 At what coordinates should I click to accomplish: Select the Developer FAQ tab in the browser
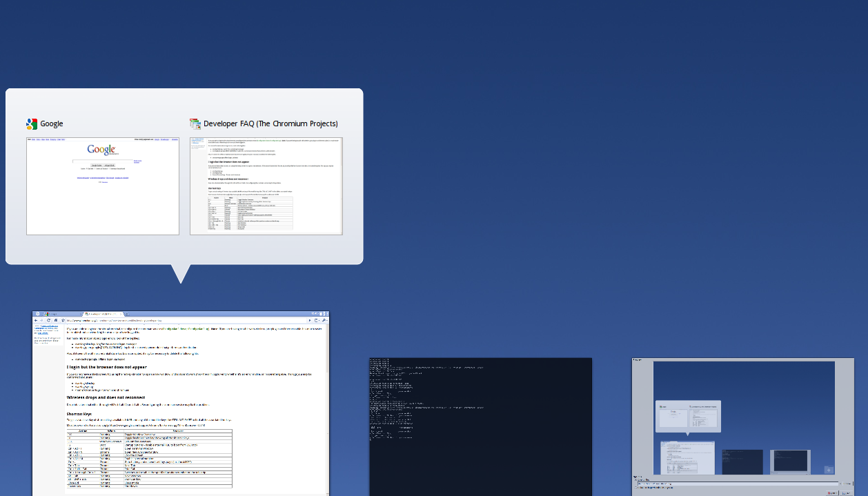click(101, 314)
